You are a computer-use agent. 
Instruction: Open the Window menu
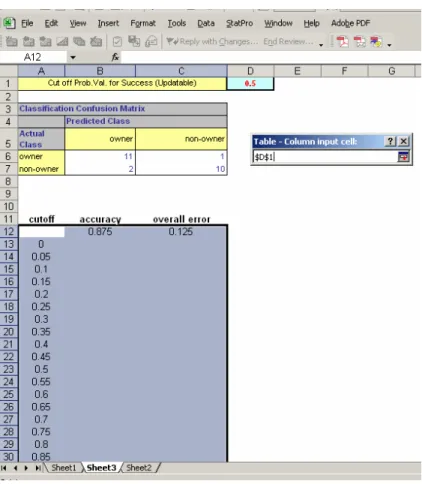coord(278,23)
